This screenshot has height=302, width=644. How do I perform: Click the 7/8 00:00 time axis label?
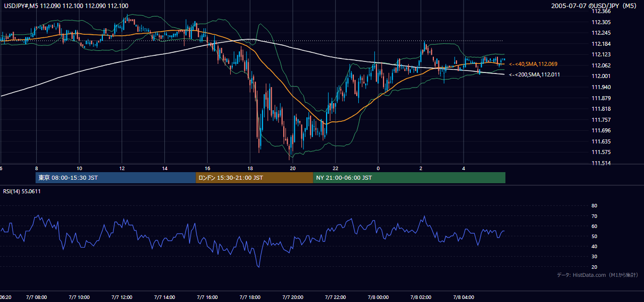378,297
